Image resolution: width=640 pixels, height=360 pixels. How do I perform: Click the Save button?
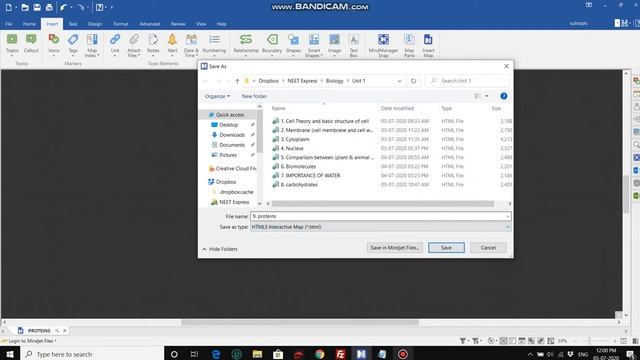[x=446, y=248]
